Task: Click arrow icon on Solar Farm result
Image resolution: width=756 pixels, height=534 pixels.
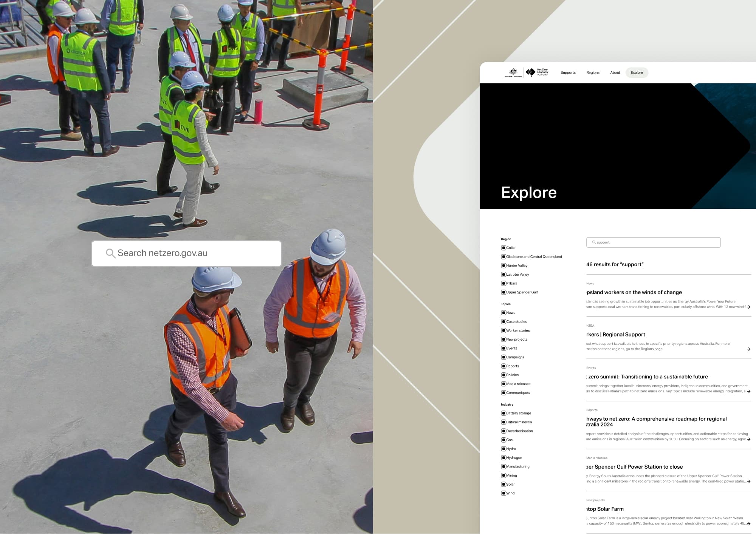Action: coord(748,524)
